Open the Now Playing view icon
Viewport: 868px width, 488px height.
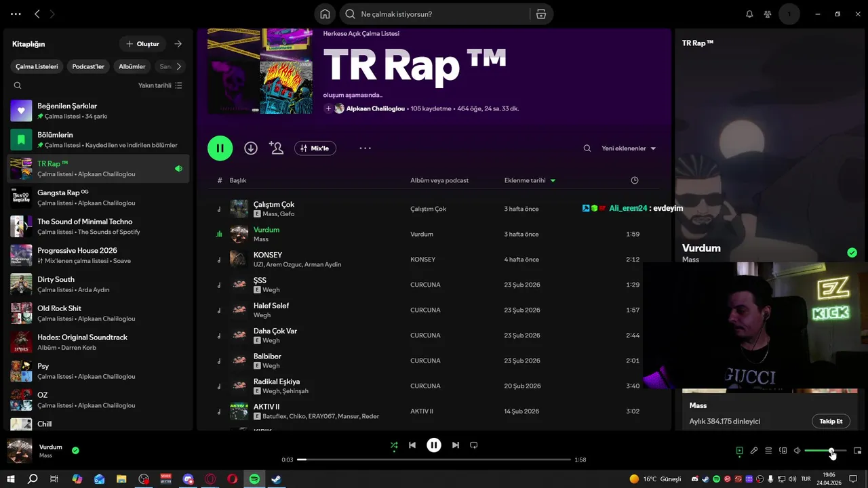point(739,451)
